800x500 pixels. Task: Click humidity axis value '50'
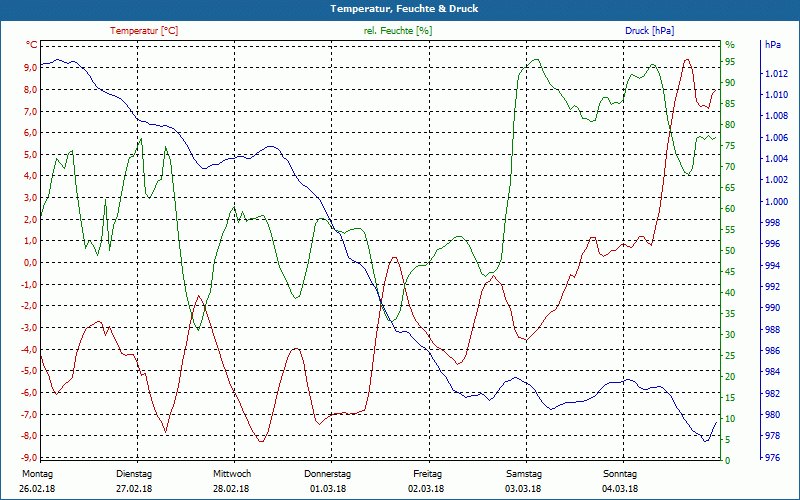(730, 251)
